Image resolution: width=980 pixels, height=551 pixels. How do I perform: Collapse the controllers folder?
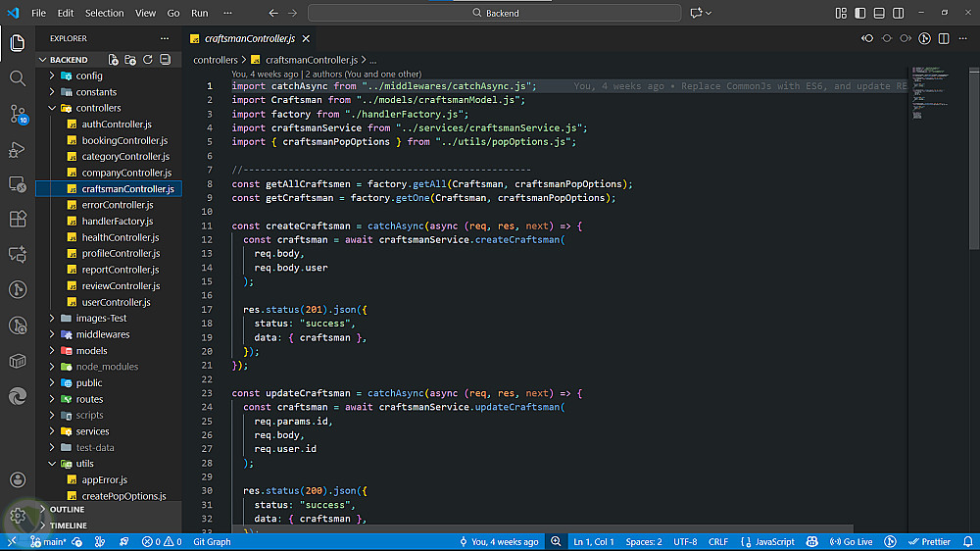tap(98, 108)
